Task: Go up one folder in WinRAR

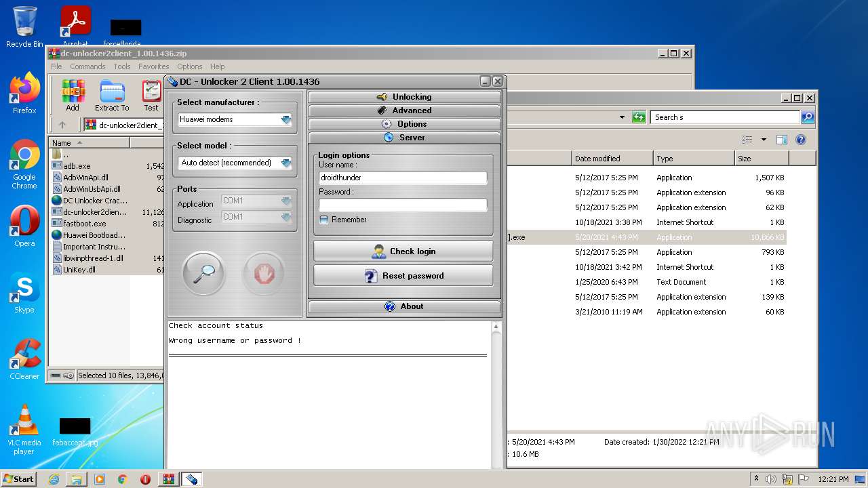Action: pyautogui.click(x=62, y=125)
